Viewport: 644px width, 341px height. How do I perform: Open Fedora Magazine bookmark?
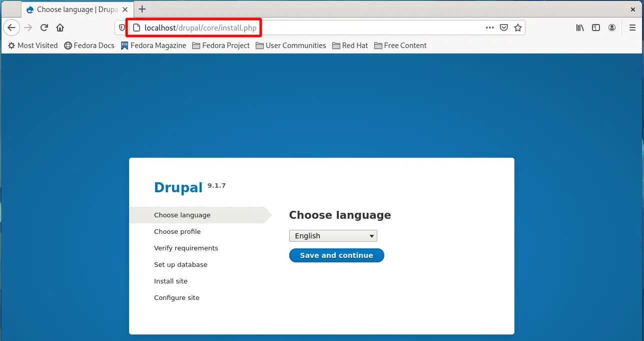point(154,45)
